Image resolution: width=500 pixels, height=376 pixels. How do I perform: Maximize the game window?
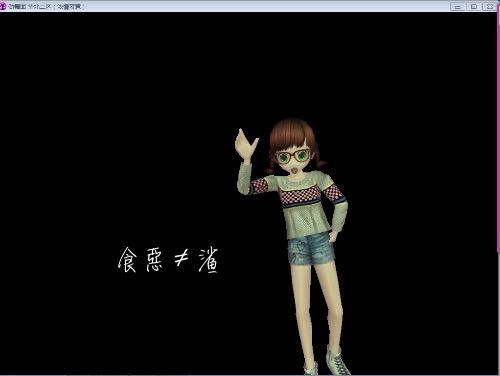pyautogui.click(x=474, y=6)
